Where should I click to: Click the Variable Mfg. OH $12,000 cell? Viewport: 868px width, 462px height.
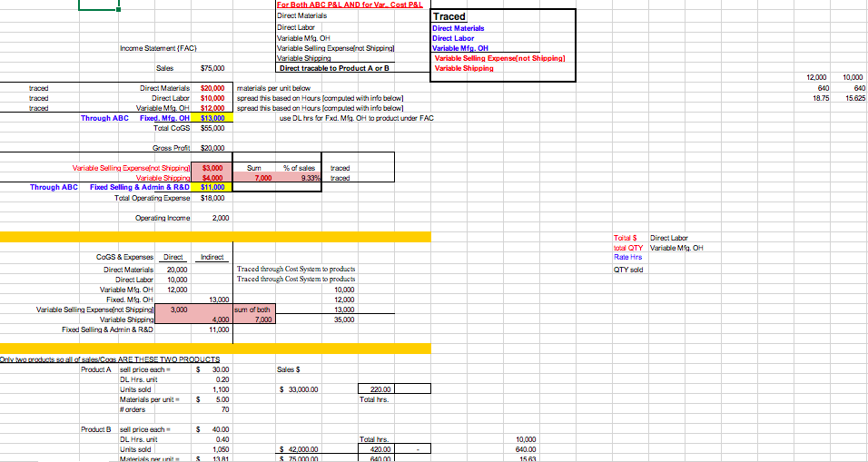click(212, 108)
